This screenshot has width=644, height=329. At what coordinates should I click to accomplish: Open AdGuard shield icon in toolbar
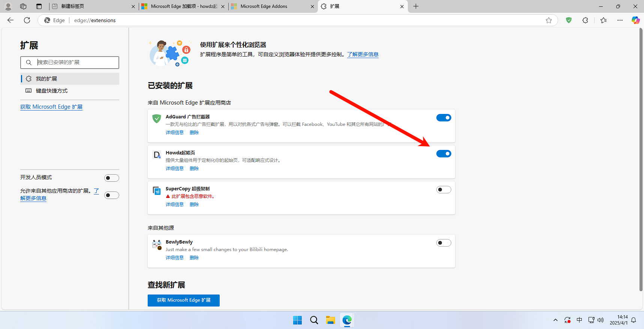[569, 20]
